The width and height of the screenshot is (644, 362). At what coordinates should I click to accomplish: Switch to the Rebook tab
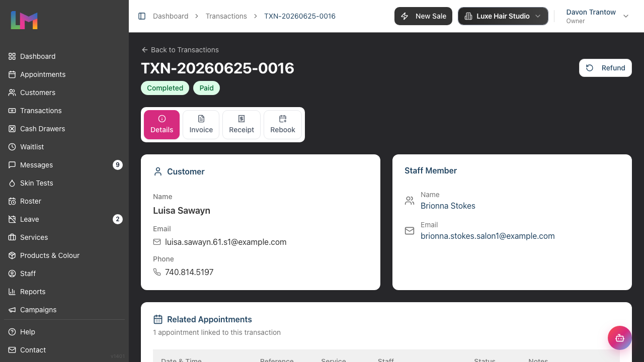pyautogui.click(x=283, y=125)
